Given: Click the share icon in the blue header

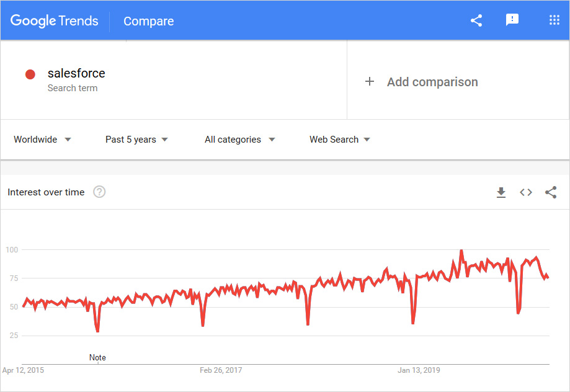Looking at the screenshot, I should coord(476,20).
